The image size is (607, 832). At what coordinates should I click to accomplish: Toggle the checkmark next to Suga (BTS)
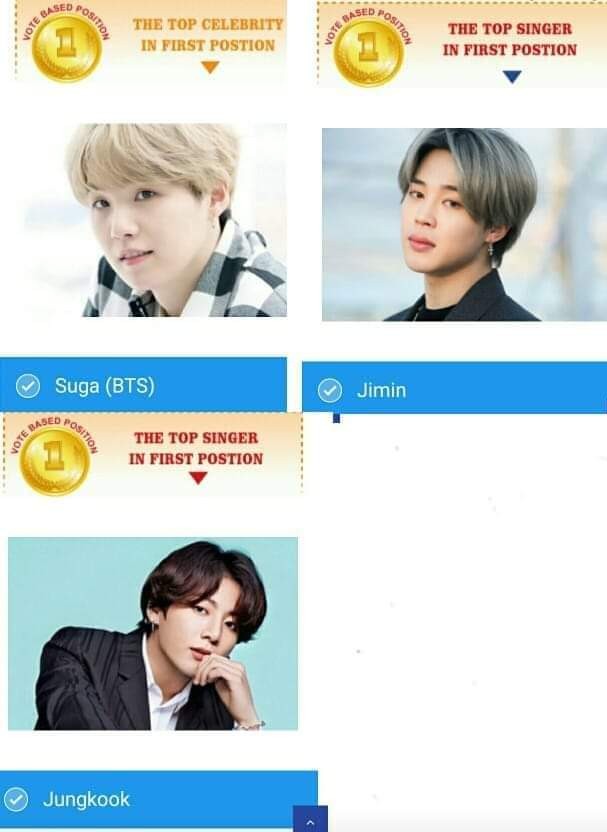pos(28,386)
